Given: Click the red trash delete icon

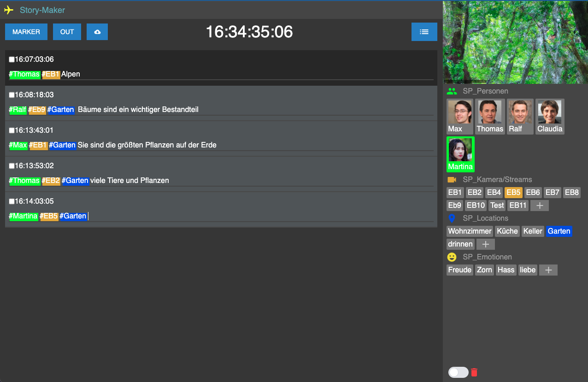Looking at the screenshot, I should (474, 372).
